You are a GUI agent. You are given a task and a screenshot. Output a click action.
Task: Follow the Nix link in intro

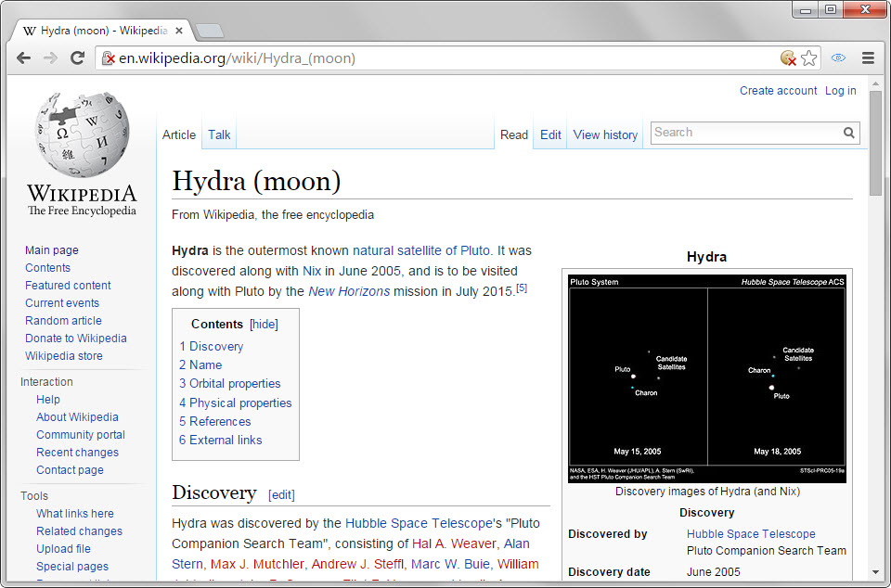coord(312,272)
